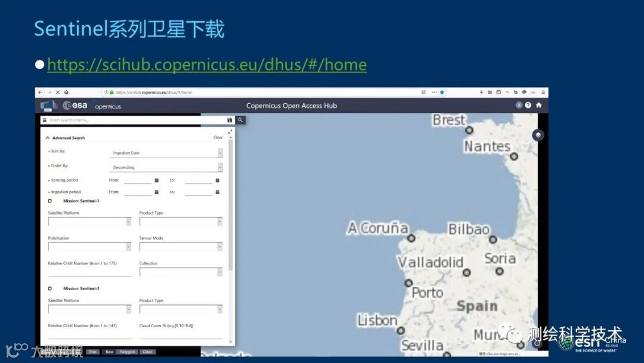The image size is (644, 363).
Task: Click the Insert search criteria field
Action: [x=137, y=120]
